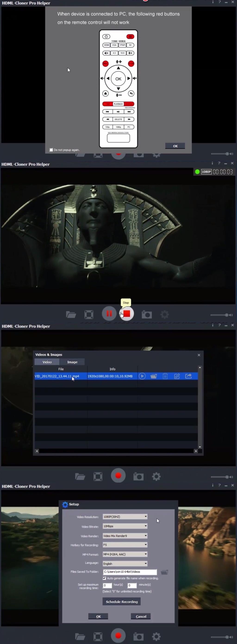Click the scroll-right arrow of the video list
The width and height of the screenshot is (237, 644).
click(x=196, y=451)
